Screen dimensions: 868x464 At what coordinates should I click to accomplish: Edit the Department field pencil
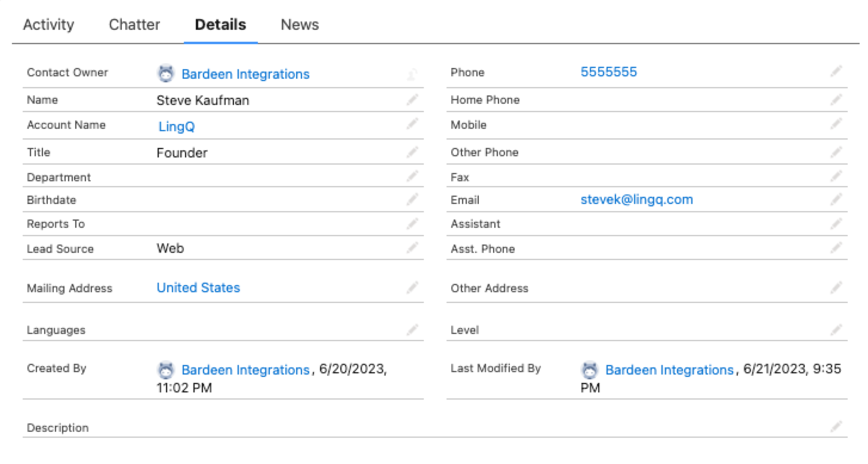413,176
